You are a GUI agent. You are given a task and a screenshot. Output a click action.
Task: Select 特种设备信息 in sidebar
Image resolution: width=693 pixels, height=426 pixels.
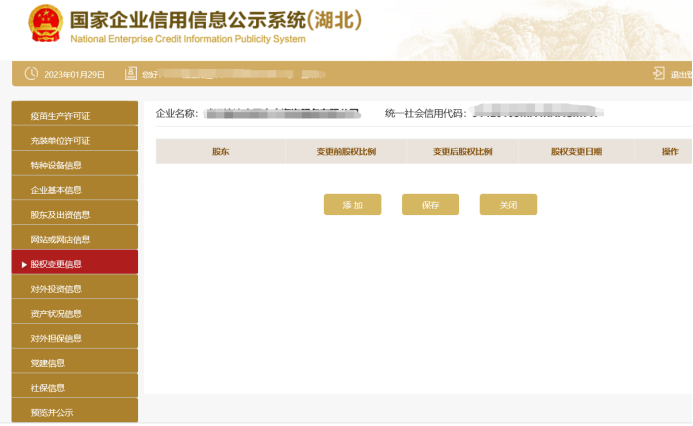pyautogui.click(x=74, y=165)
